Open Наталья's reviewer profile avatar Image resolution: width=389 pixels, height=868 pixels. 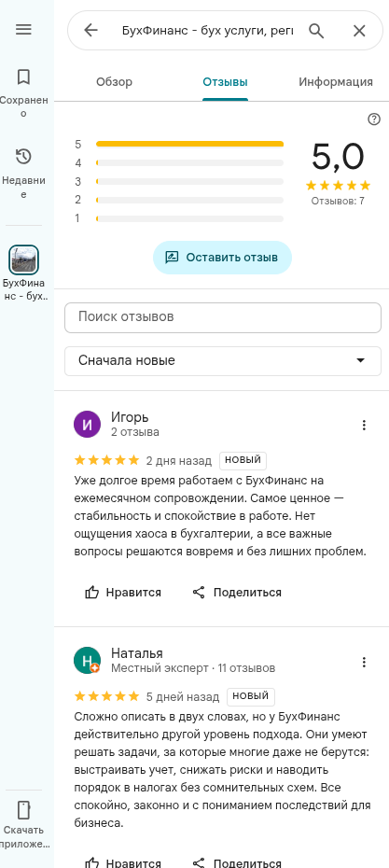pyautogui.click(x=88, y=661)
